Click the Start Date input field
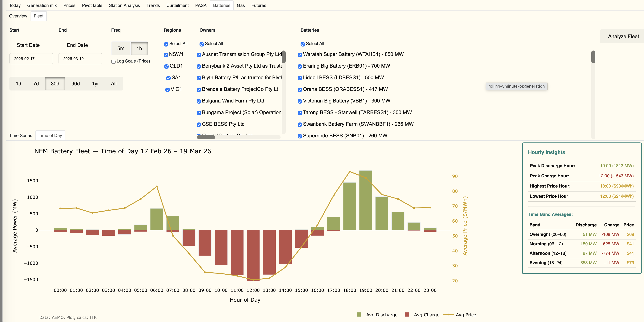Viewport: 644px width, 322px height. [x=31, y=59]
